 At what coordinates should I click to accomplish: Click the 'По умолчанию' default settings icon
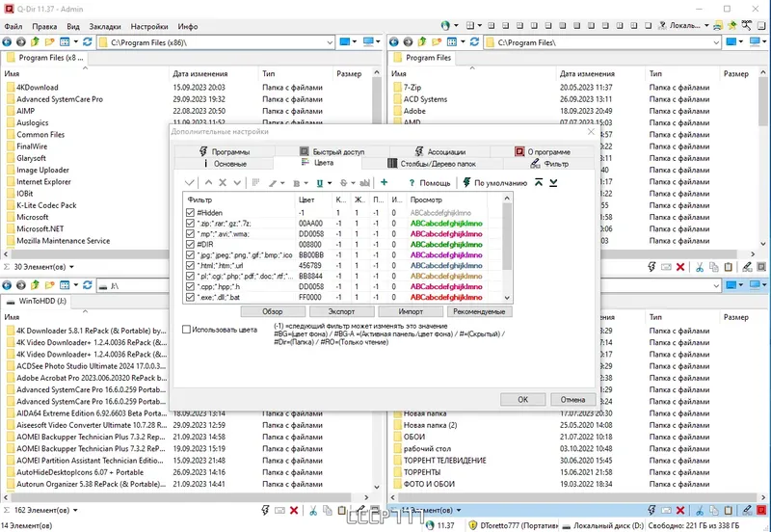pos(465,182)
